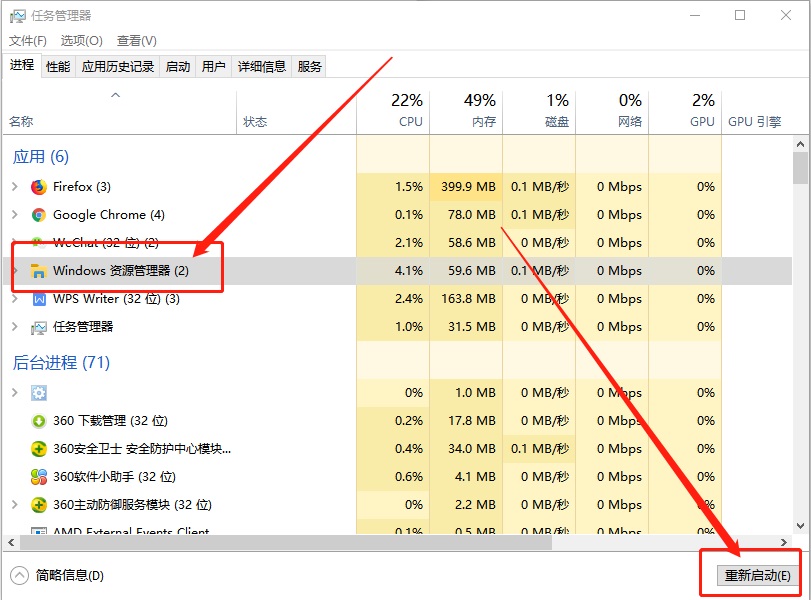Image resolution: width=811 pixels, height=600 pixels.
Task: Click WPS Writer memory value 163.8 MB
Action: [468, 298]
